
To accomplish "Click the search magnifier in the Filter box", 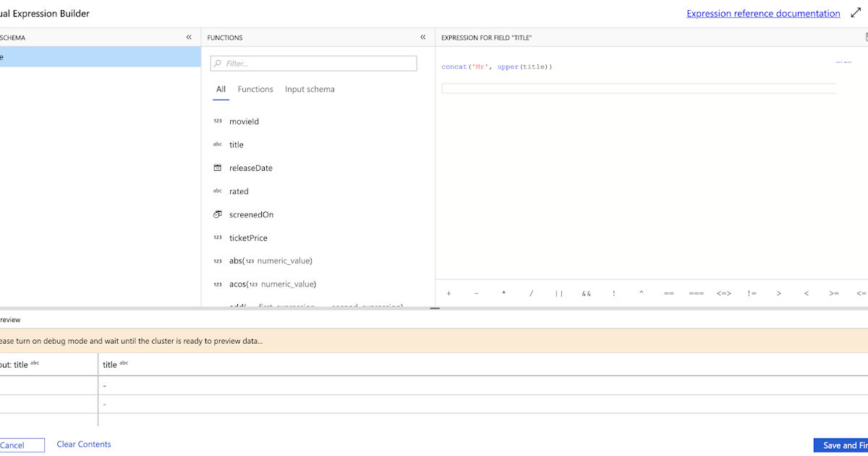I will tap(216, 63).
